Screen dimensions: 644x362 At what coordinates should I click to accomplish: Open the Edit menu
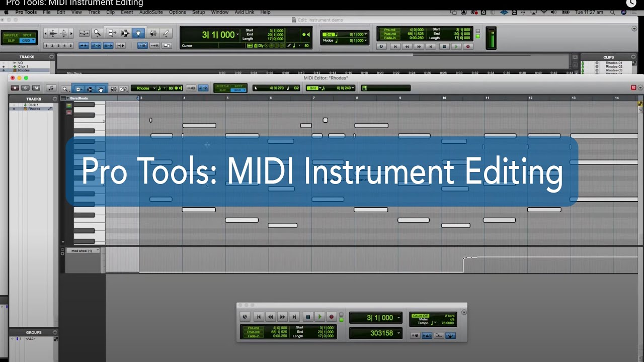click(61, 12)
